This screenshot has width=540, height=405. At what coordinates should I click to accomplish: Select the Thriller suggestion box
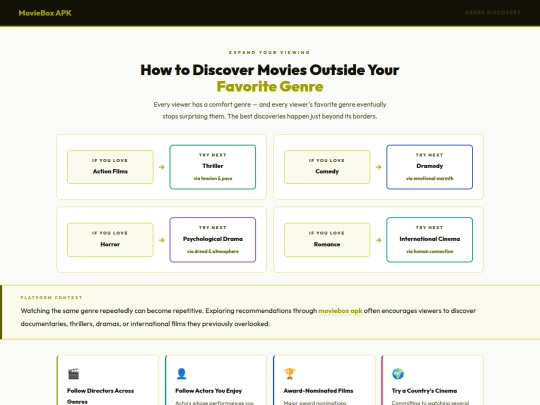pyautogui.click(x=212, y=167)
